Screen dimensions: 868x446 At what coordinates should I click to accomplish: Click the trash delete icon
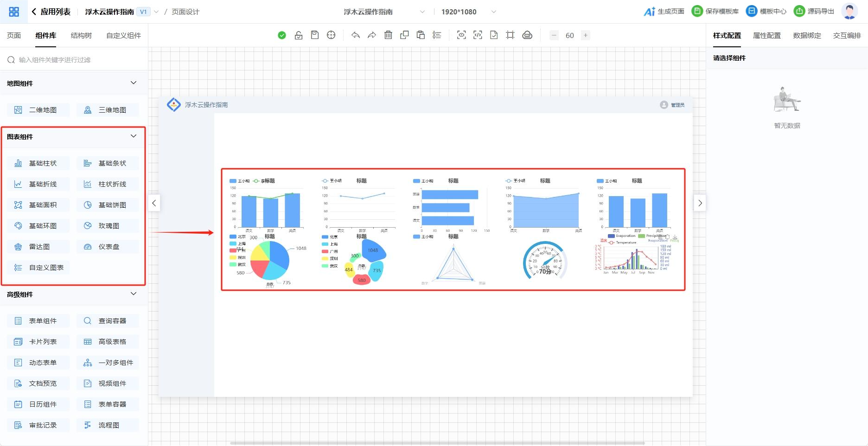point(389,35)
